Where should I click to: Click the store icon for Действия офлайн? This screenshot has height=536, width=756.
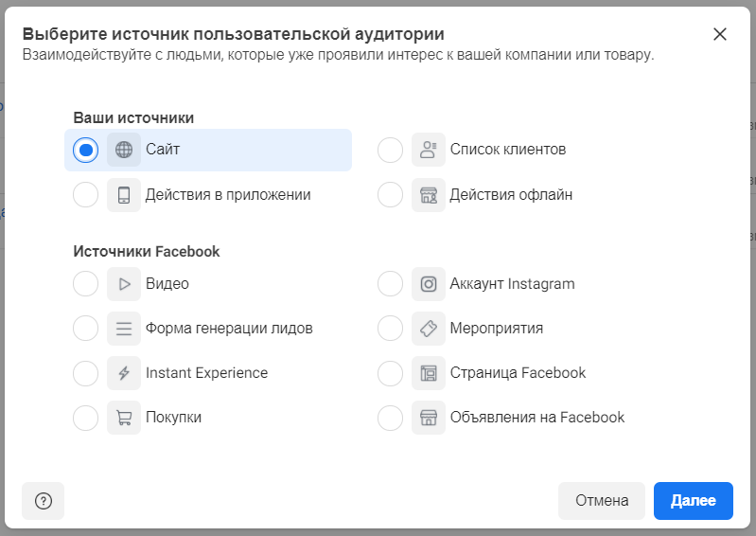point(429,195)
